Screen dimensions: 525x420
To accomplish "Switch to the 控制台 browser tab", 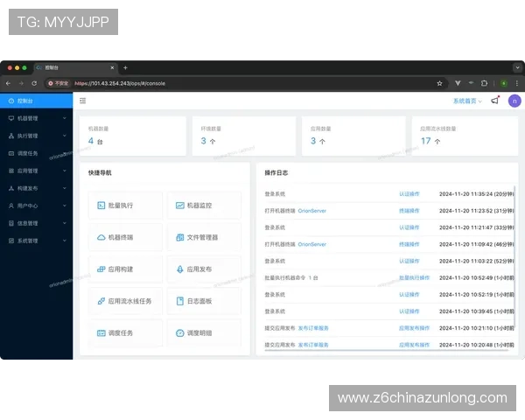I will click(75, 67).
